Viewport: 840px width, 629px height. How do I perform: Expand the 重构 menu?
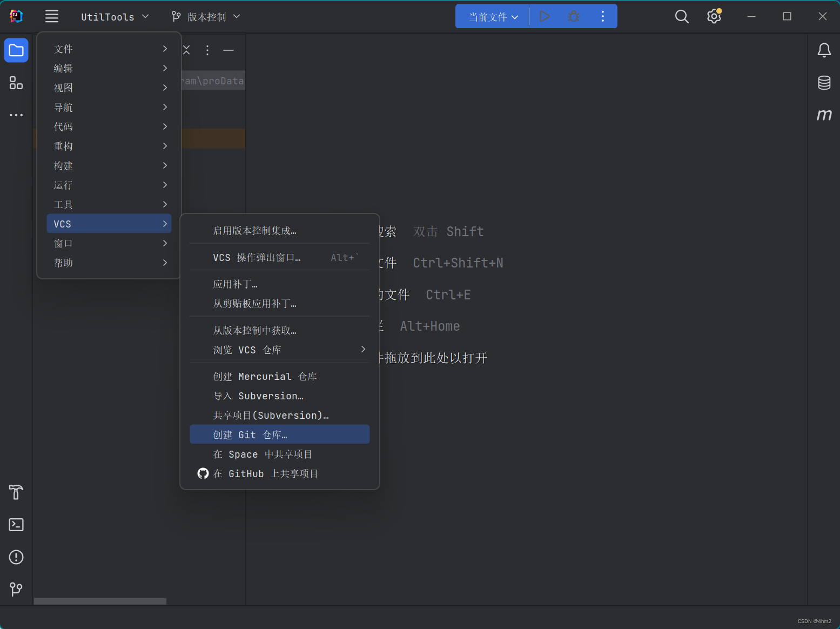point(109,146)
